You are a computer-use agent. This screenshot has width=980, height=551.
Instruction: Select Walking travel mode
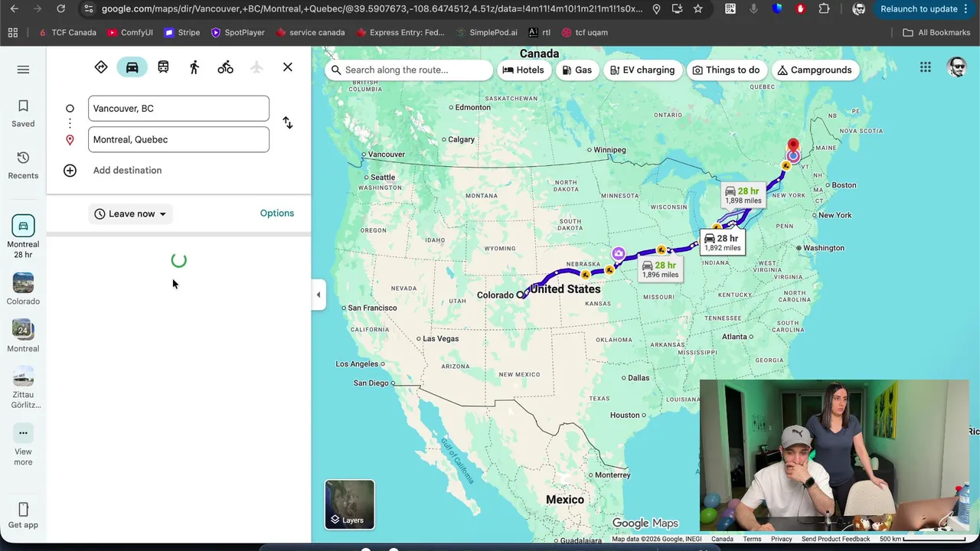pos(194,67)
